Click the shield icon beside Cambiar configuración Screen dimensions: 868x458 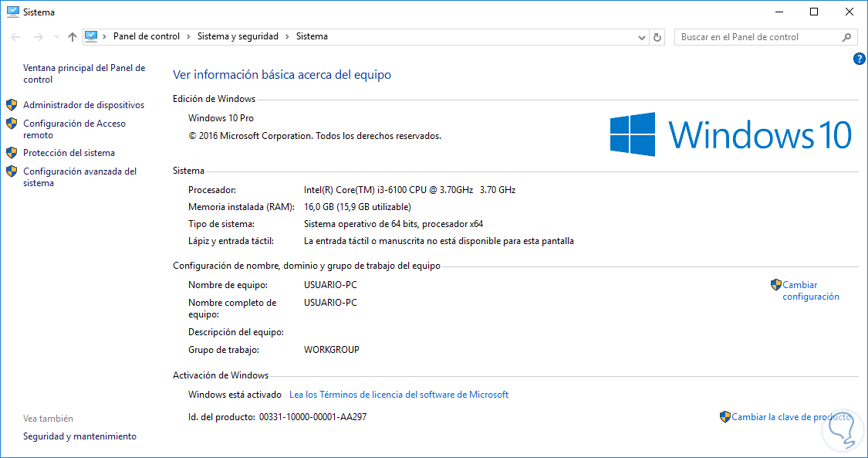pyautogui.click(x=776, y=285)
